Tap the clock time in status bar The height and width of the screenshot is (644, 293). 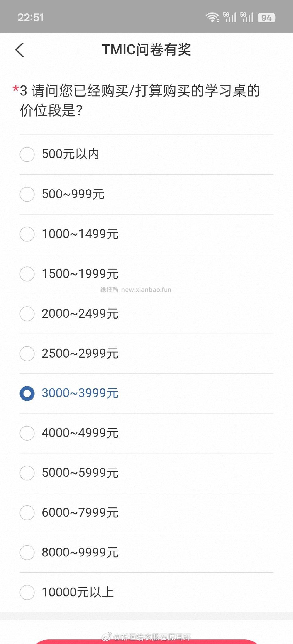(x=31, y=18)
